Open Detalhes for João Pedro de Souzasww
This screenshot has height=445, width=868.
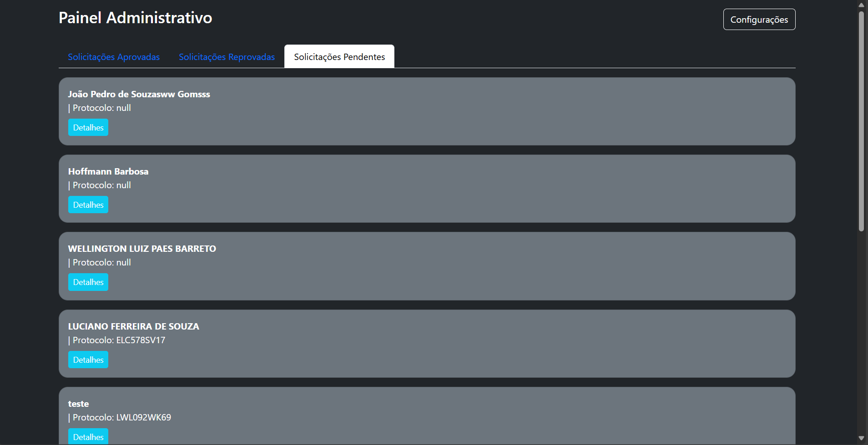[x=88, y=128]
